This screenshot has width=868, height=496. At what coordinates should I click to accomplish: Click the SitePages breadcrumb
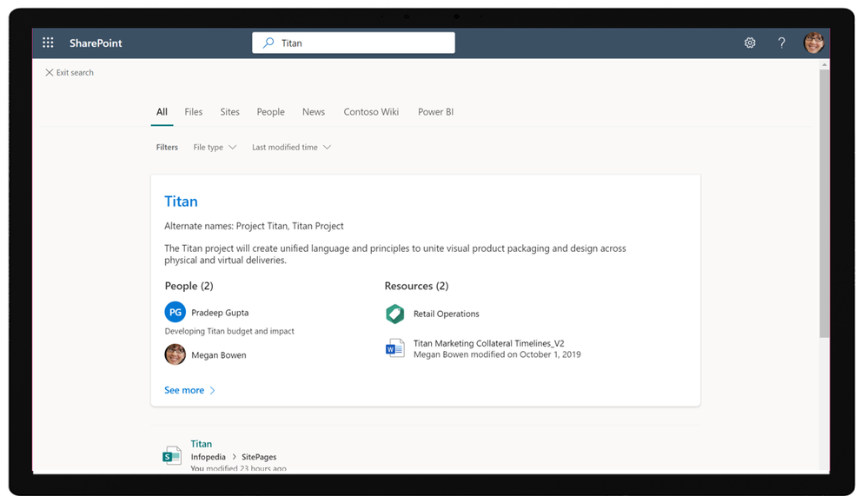[x=259, y=457]
